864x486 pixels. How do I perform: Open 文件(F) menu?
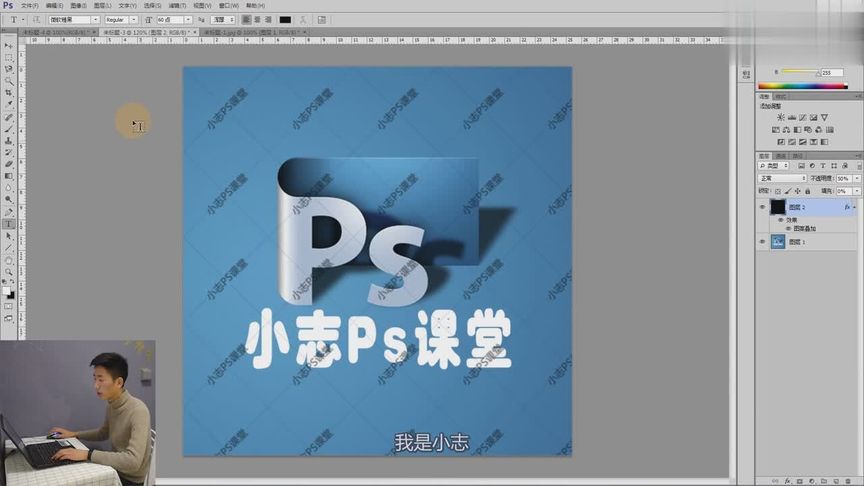[x=29, y=6]
